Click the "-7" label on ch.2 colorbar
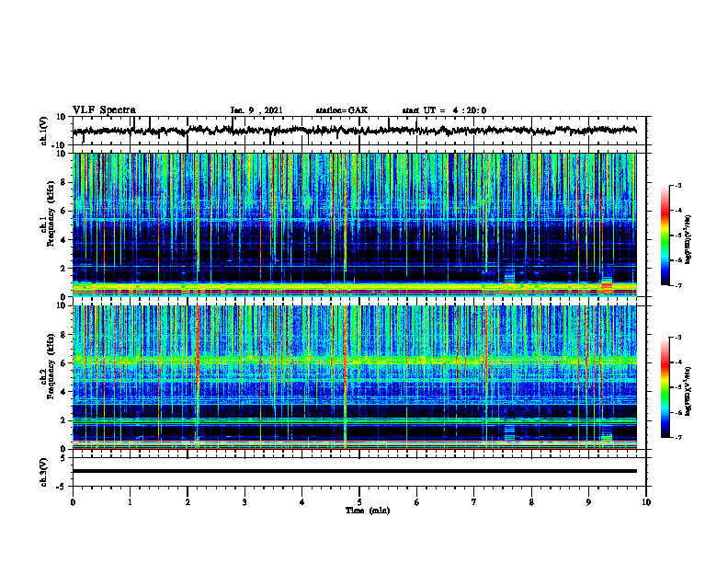 click(x=677, y=437)
